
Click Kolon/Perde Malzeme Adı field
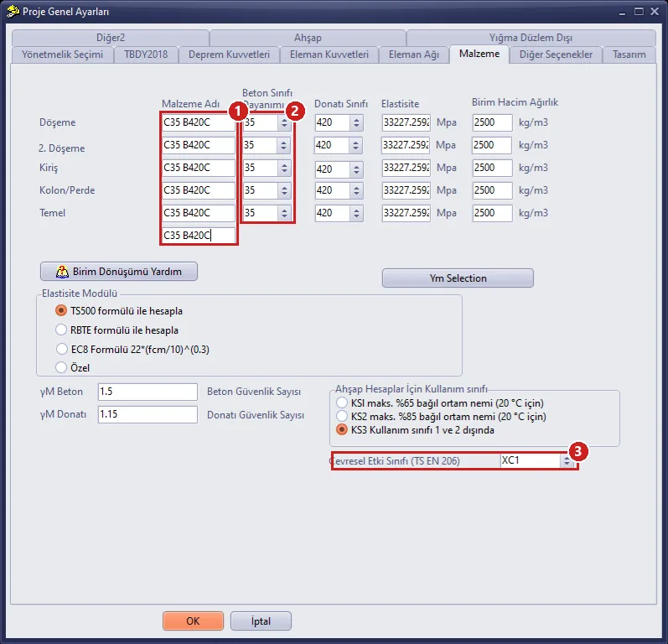198,190
